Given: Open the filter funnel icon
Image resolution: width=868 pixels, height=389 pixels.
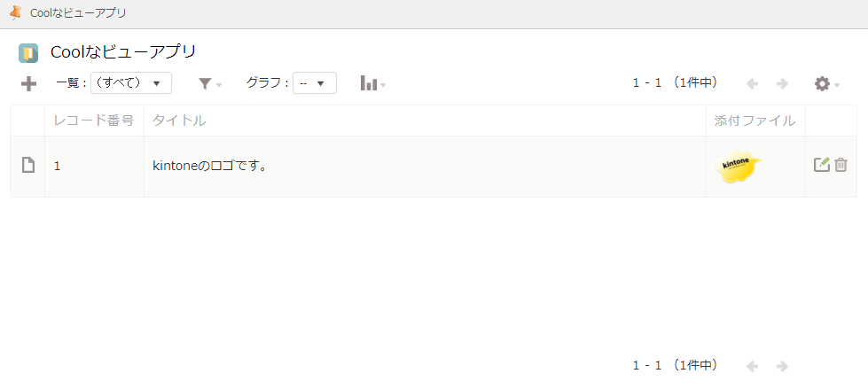Looking at the screenshot, I should 206,84.
